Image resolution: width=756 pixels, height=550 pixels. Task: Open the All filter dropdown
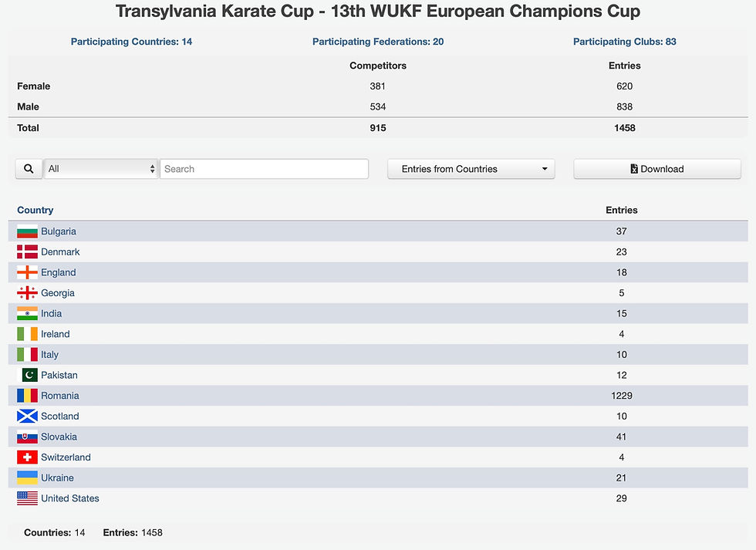pyautogui.click(x=101, y=169)
